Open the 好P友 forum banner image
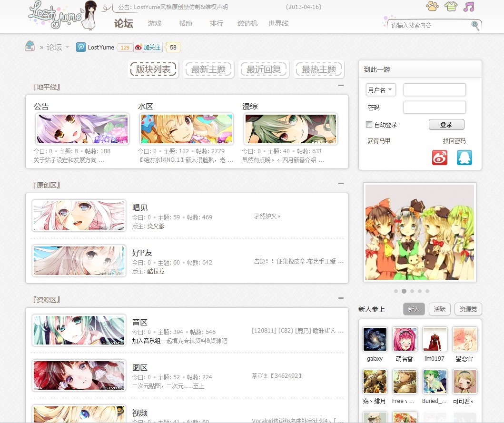The image size is (504, 423). point(79,261)
